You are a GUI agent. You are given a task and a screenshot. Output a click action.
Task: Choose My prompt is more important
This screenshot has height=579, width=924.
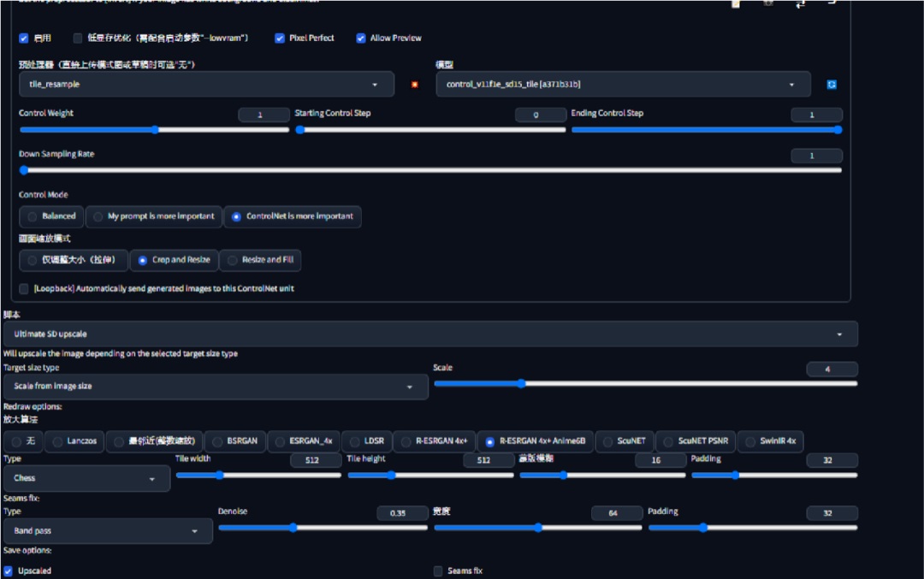[154, 216]
